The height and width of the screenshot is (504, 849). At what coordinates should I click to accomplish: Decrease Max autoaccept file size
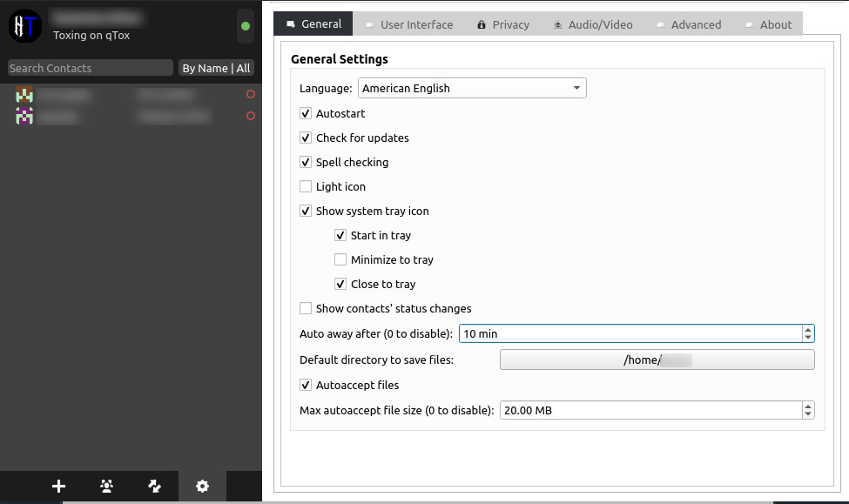(x=808, y=414)
